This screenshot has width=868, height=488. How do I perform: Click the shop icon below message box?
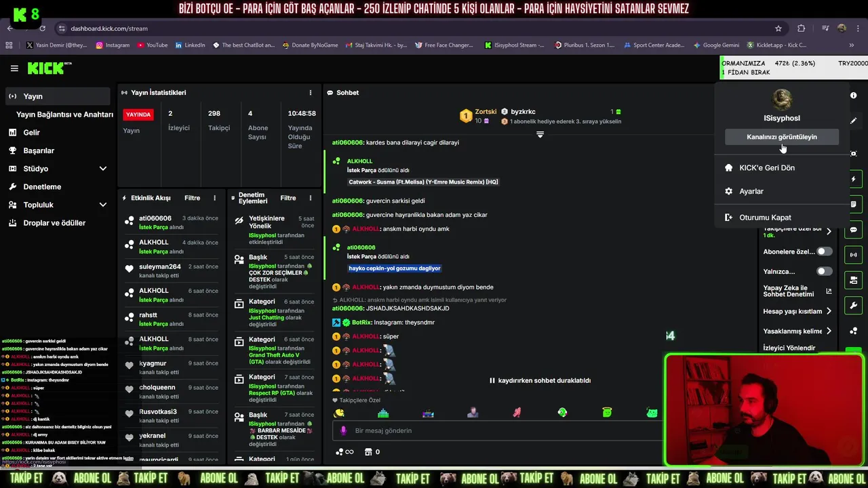[x=368, y=452]
